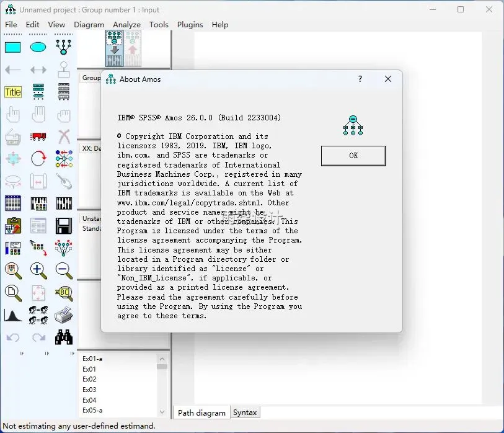Click the zoom in plus magnifier
The image size is (504, 433).
pos(38,271)
